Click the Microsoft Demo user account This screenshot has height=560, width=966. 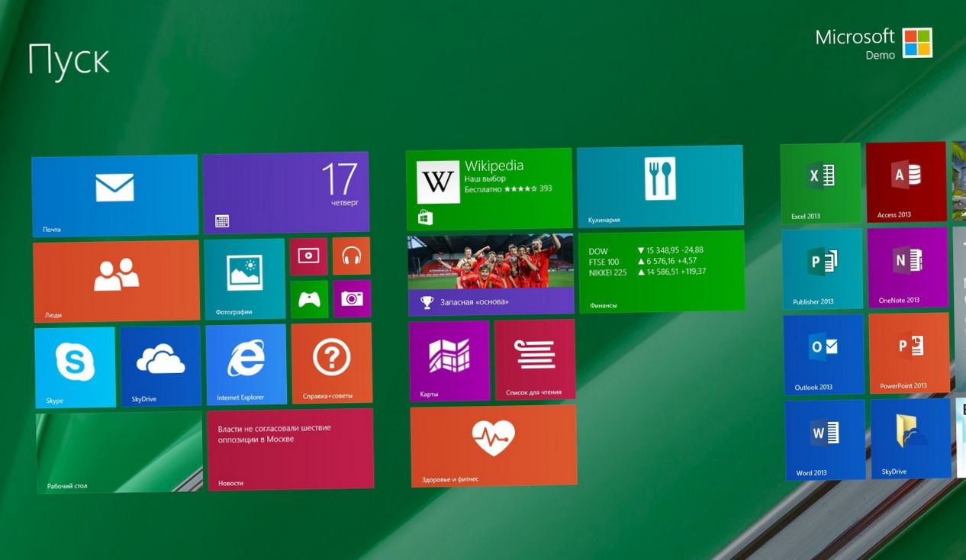point(873,43)
